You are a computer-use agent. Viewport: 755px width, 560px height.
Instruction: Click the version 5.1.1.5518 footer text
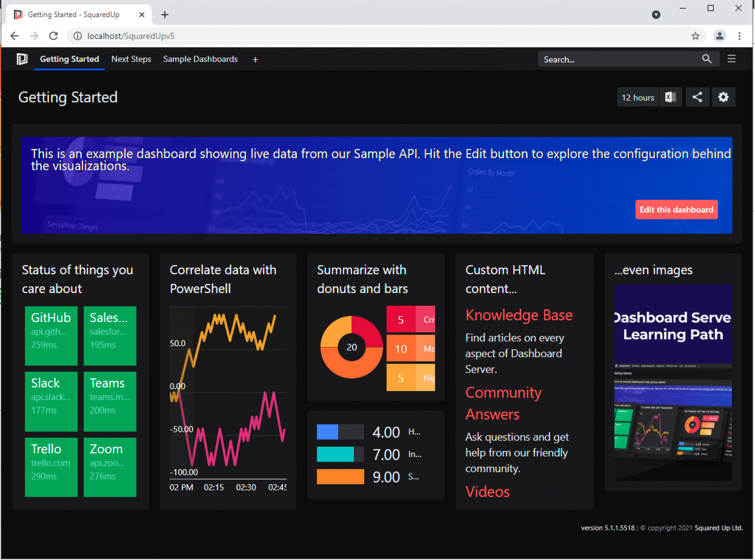click(608, 528)
